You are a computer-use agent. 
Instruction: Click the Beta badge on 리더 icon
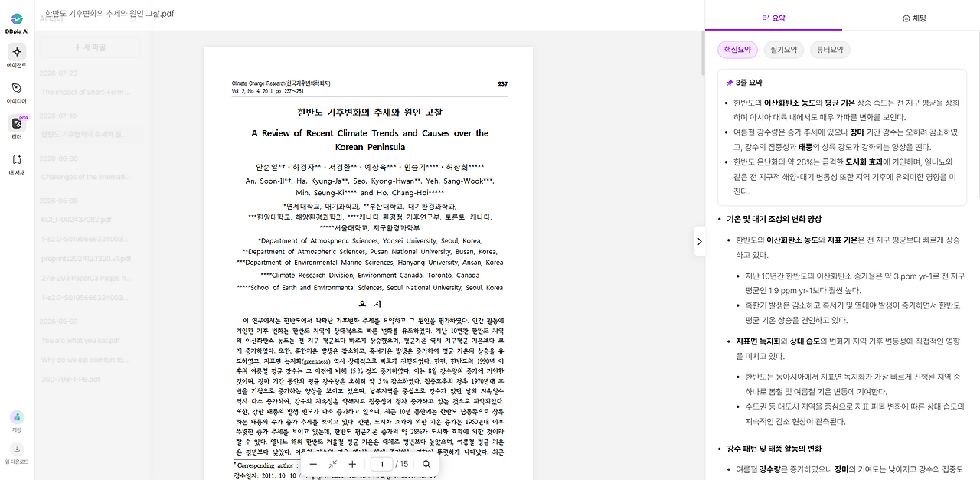(24, 117)
